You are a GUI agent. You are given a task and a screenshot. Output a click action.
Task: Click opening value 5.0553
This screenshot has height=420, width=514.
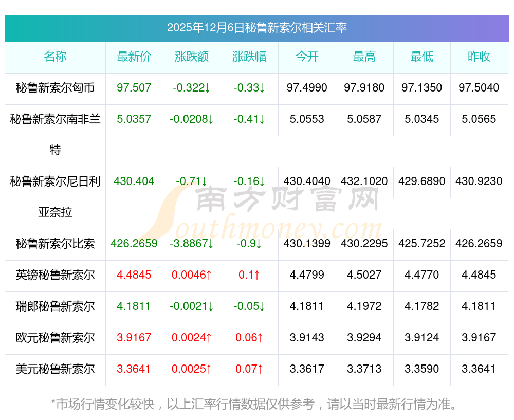tap(307, 119)
